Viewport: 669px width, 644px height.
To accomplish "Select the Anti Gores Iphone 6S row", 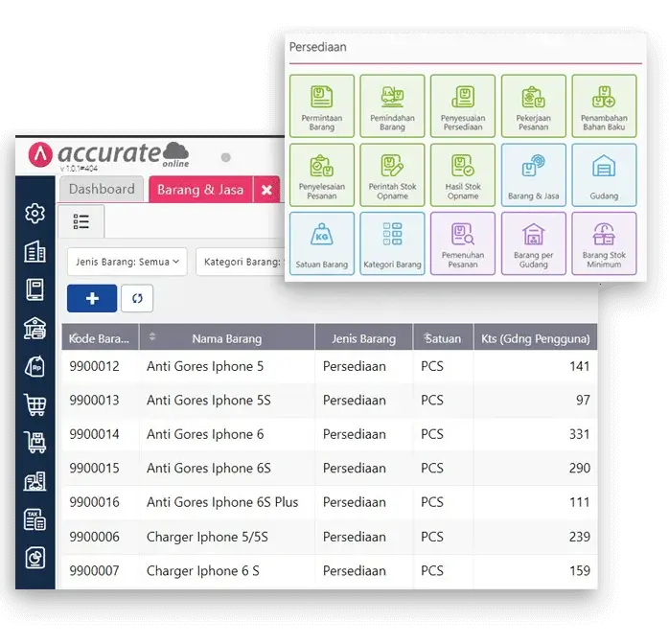I will click(209, 469).
